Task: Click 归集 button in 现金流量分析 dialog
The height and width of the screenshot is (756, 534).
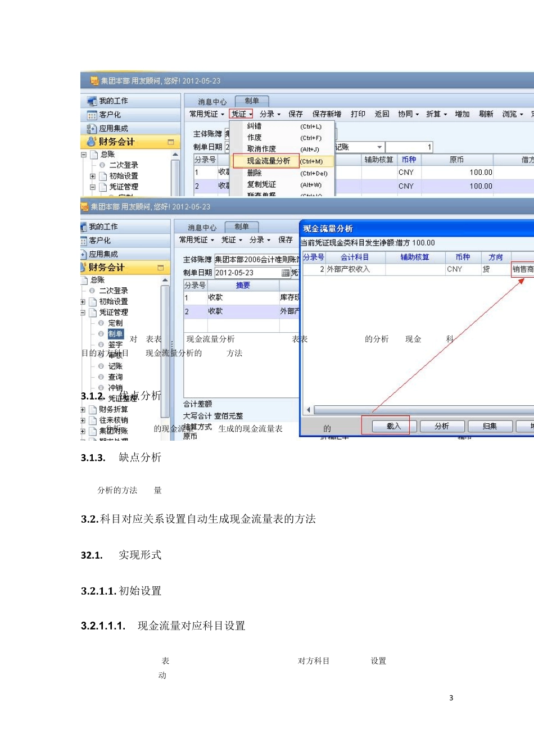Action: (x=490, y=426)
